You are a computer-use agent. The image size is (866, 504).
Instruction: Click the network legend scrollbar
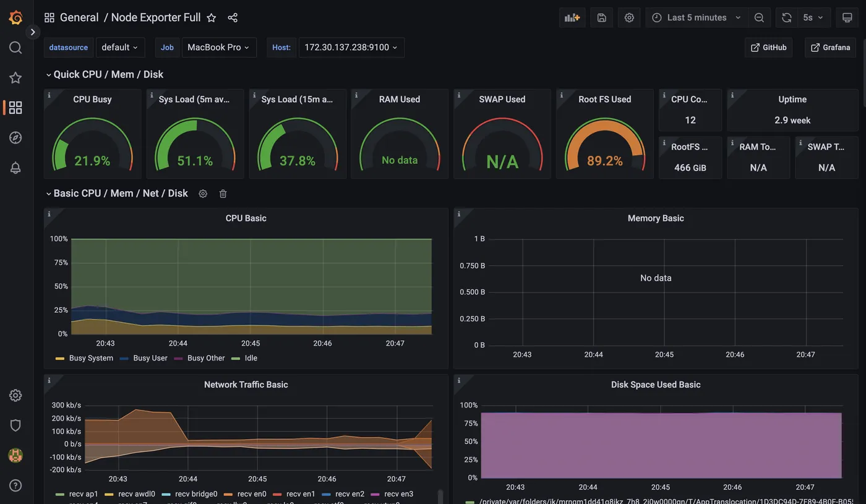[440, 497]
